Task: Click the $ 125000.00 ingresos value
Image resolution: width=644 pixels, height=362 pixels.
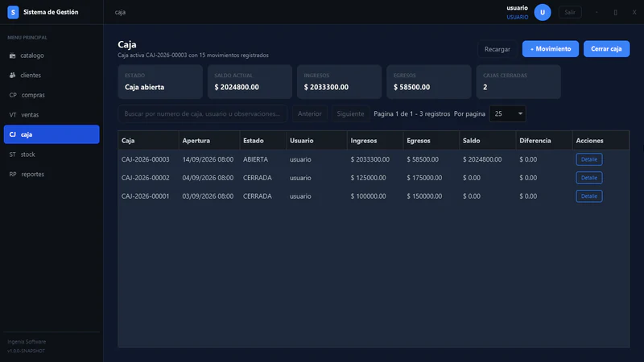Action: tap(368, 178)
